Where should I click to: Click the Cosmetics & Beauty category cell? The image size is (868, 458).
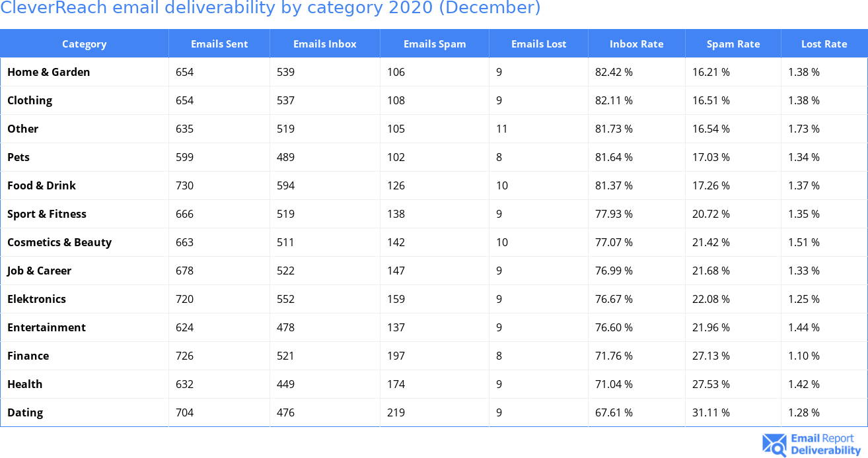pyautogui.click(x=59, y=242)
